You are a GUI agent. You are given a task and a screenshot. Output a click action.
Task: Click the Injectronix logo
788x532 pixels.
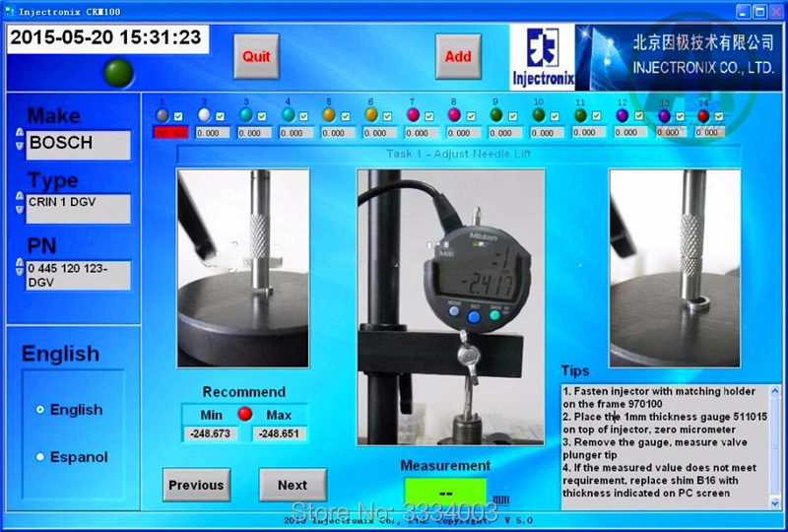[x=543, y=57]
